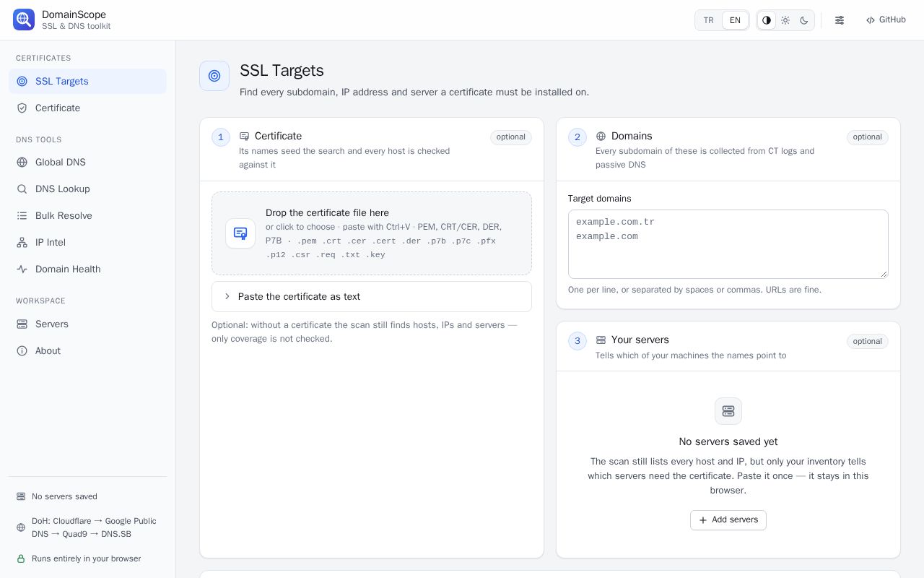Click the Add servers button
The width and height of the screenshot is (924, 578).
(x=728, y=520)
